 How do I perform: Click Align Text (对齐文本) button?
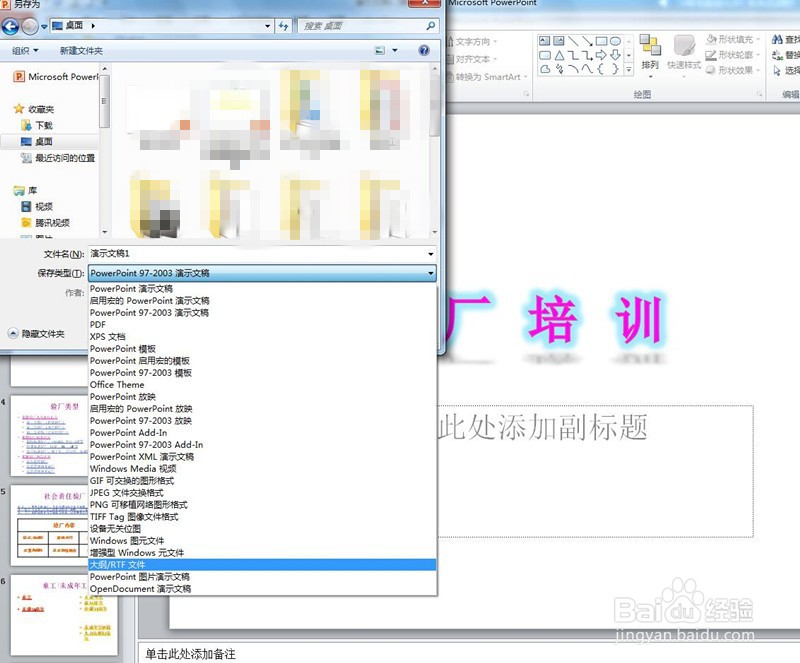(471, 59)
